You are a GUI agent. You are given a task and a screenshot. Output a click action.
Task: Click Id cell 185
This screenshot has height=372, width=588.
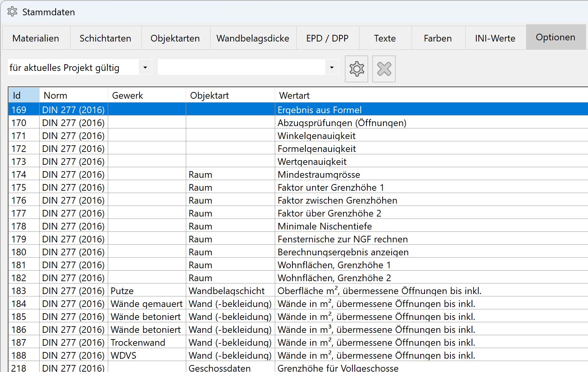(24, 316)
